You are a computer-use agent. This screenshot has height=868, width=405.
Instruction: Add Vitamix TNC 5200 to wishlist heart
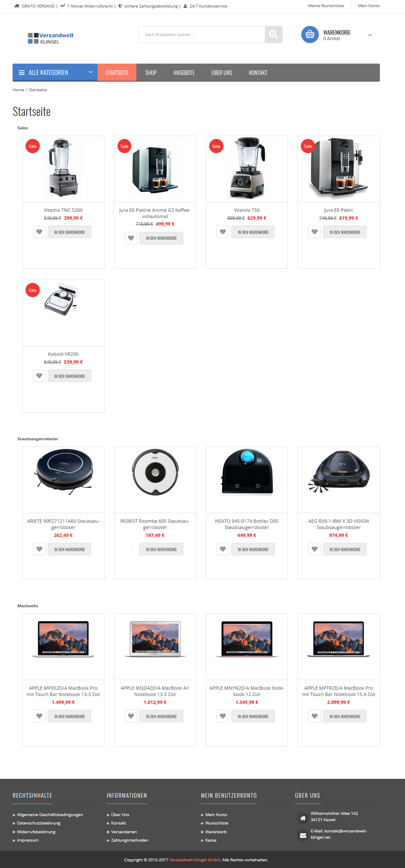pyautogui.click(x=39, y=232)
